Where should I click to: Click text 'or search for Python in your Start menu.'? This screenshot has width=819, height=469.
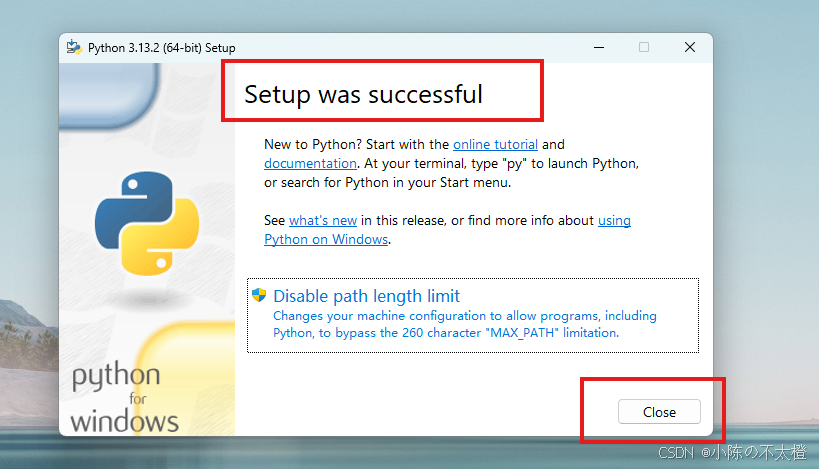tap(387, 183)
